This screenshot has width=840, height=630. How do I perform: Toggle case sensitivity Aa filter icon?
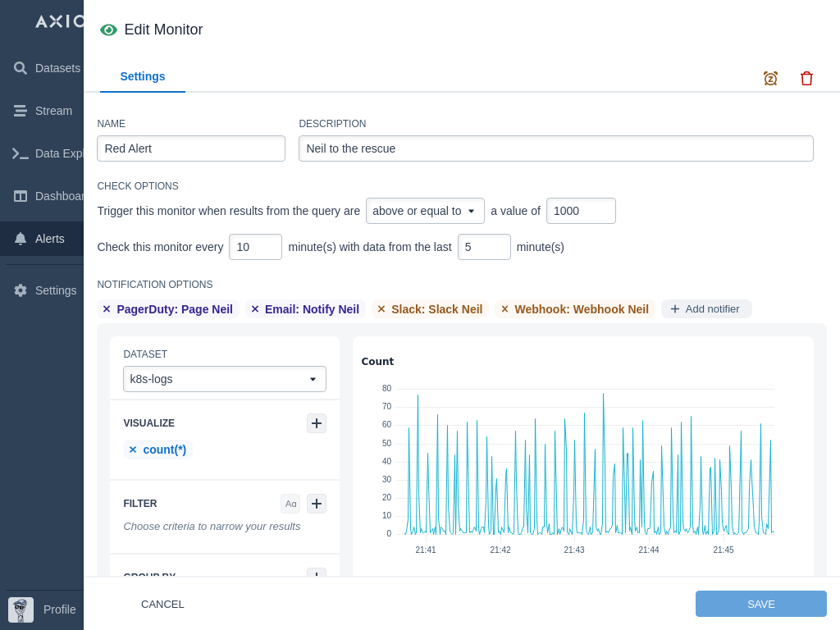click(x=290, y=504)
